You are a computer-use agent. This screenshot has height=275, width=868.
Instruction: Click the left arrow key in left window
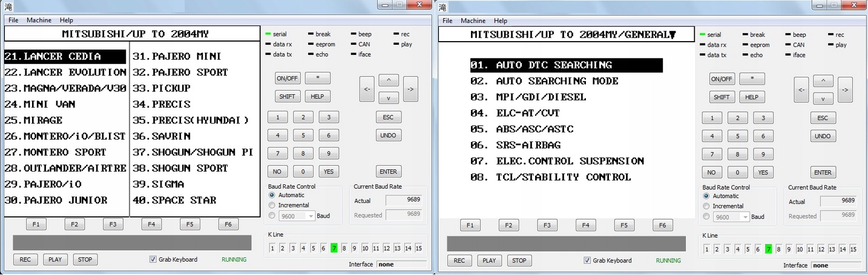pyautogui.click(x=367, y=89)
